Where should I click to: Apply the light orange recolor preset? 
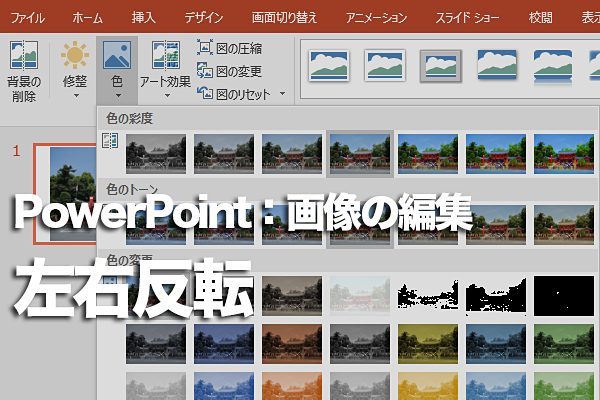click(x=292, y=386)
